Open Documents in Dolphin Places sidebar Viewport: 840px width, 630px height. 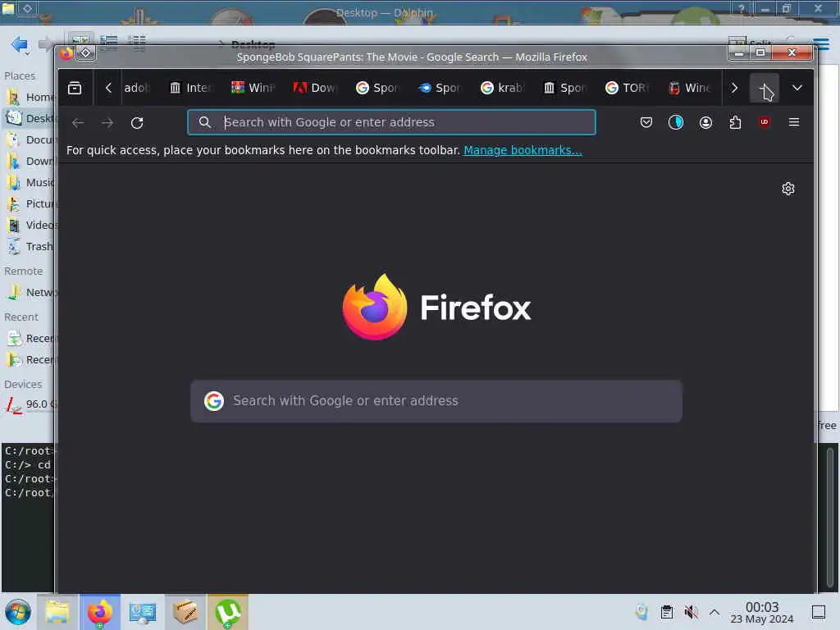pos(29,139)
